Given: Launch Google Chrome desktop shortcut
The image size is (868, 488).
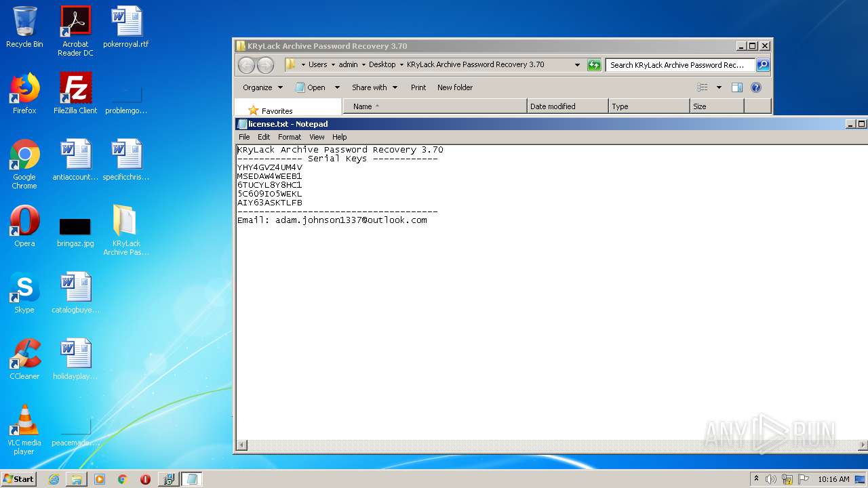Looking at the screenshot, I should 24,164.
